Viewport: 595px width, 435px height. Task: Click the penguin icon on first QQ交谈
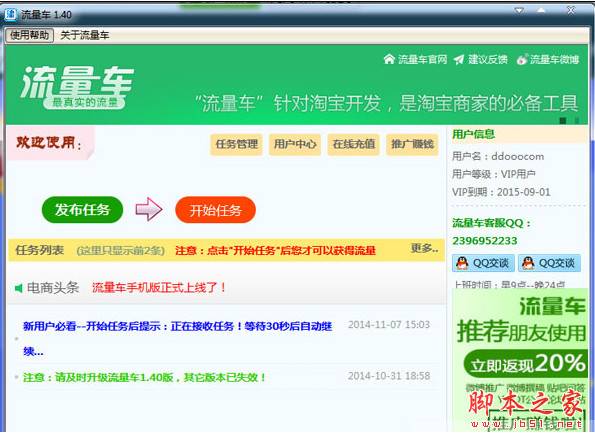coord(462,263)
